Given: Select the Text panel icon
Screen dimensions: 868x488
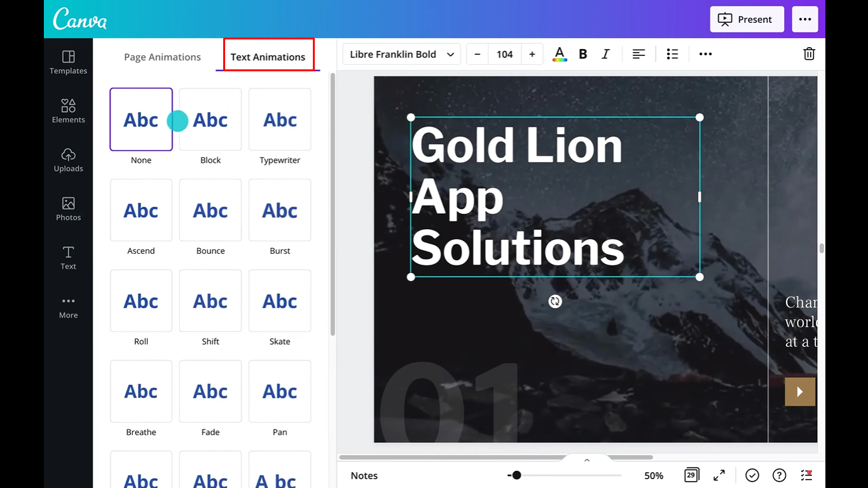Looking at the screenshot, I should 68,257.
